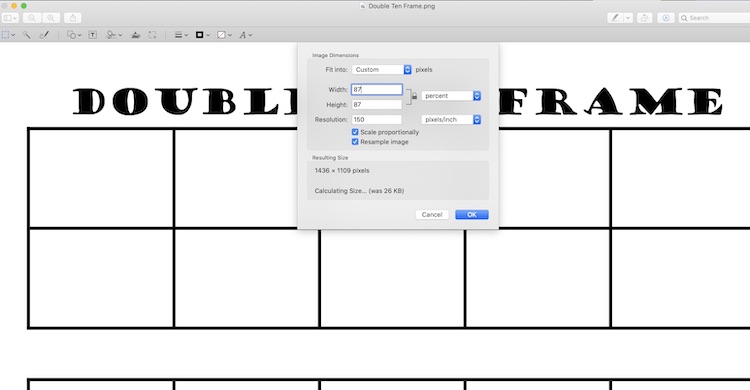Image resolution: width=750 pixels, height=390 pixels.
Task: Toggle the highlight pen button
Action: tap(615, 18)
